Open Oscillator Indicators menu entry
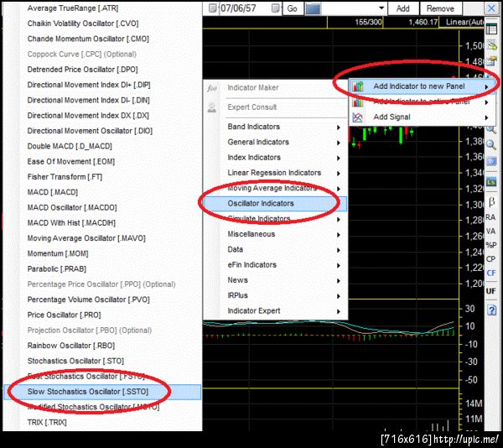The image size is (503, 448). coord(275,204)
